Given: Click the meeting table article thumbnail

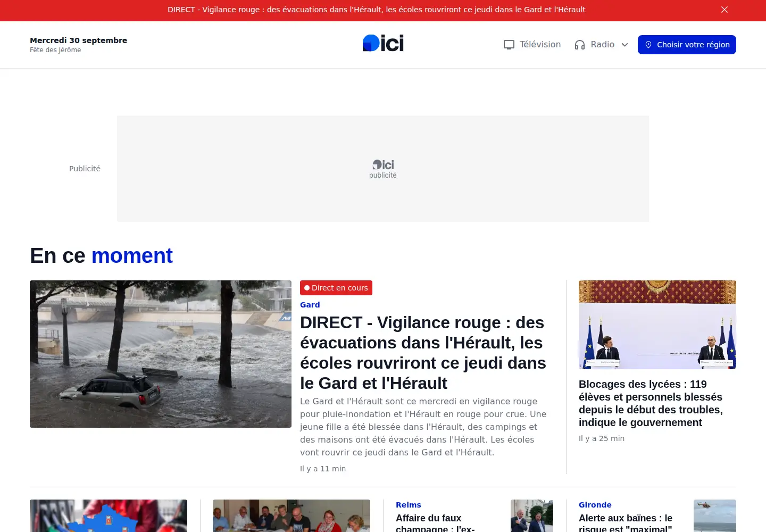Looking at the screenshot, I should click(292, 516).
